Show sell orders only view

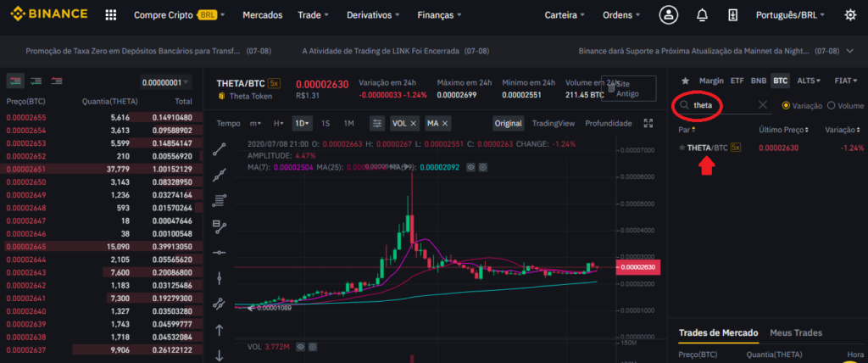coord(57,81)
